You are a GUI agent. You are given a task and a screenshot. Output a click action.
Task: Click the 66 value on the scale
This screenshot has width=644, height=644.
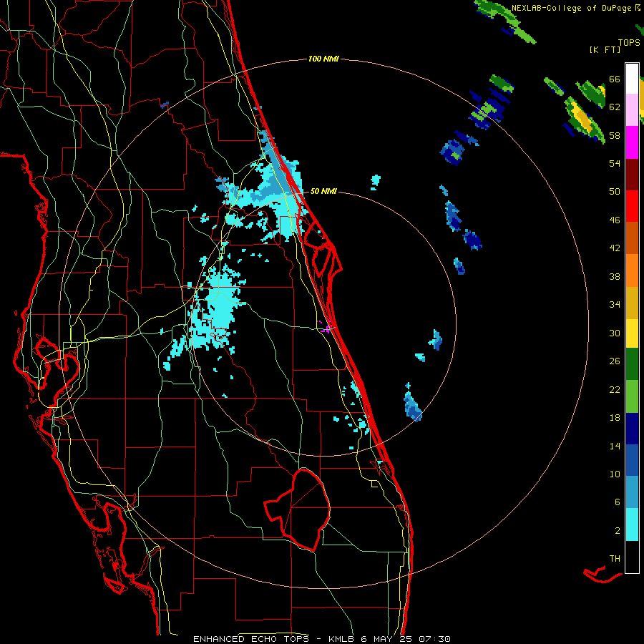[615, 79]
